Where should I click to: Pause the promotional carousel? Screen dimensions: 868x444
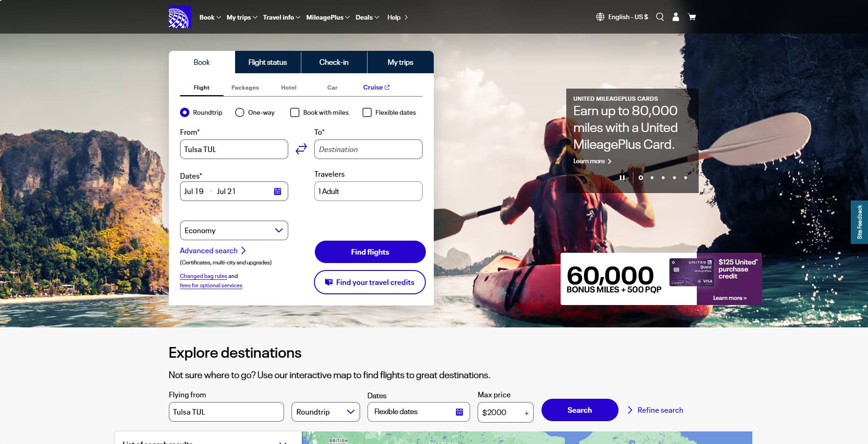pos(622,178)
